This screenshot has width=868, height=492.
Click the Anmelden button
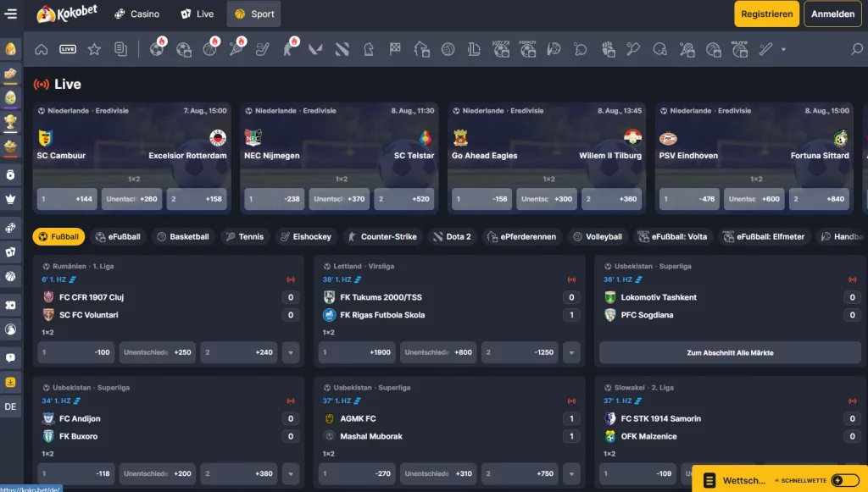832,14
